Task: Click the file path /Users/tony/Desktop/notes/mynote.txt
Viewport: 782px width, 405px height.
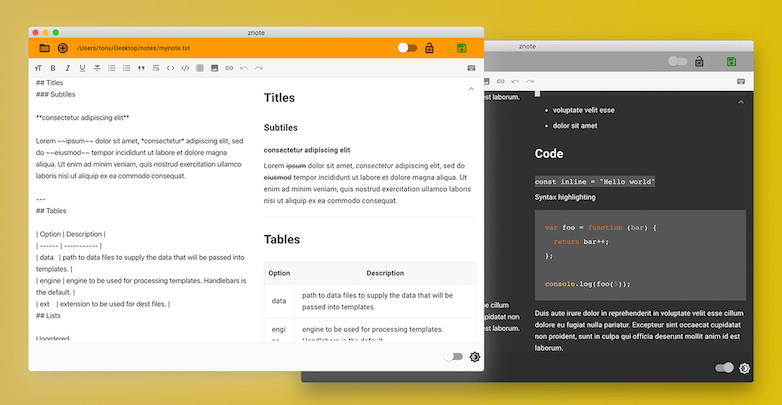Action: pyautogui.click(x=133, y=48)
